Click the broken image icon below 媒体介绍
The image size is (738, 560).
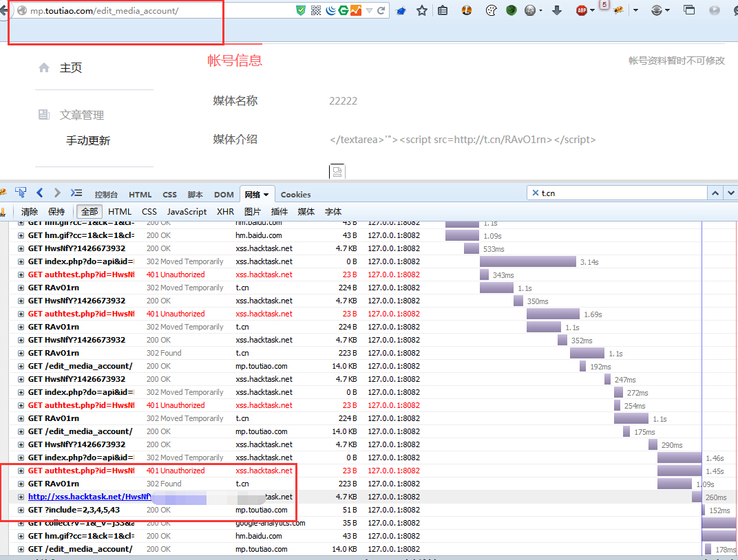337,171
